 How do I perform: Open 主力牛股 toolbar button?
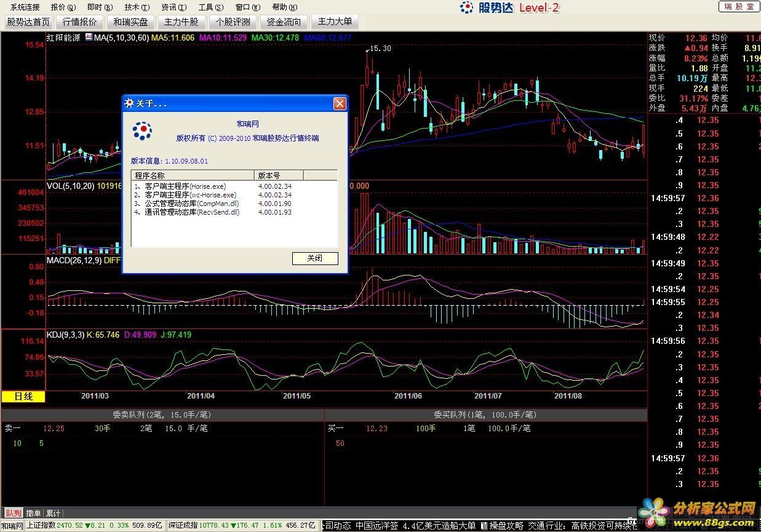tap(181, 22)
